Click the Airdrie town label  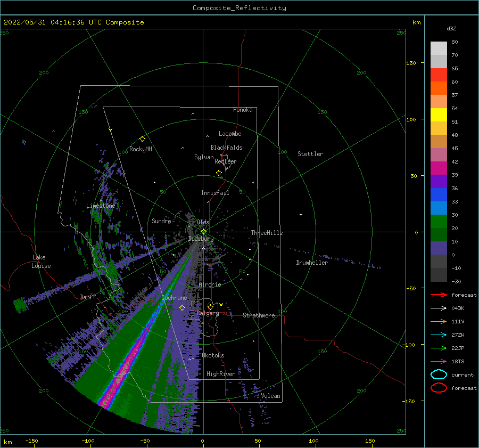[x=210, y=284]
